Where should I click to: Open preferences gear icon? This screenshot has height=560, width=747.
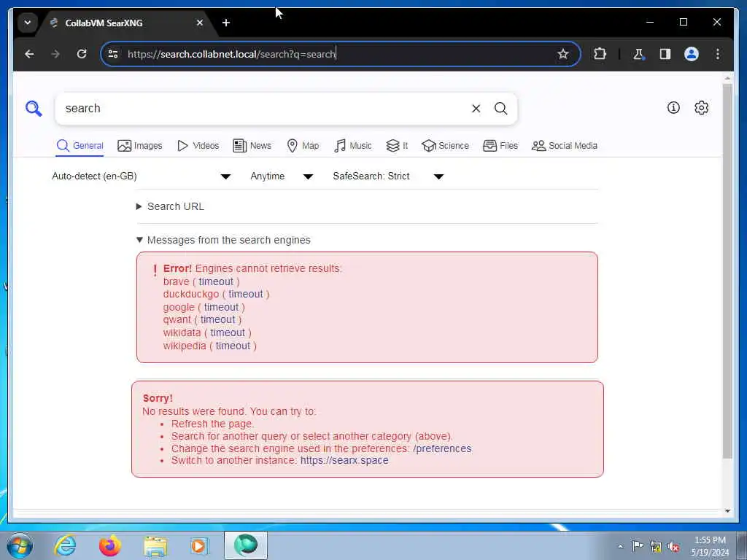click(x=701, y=108)
